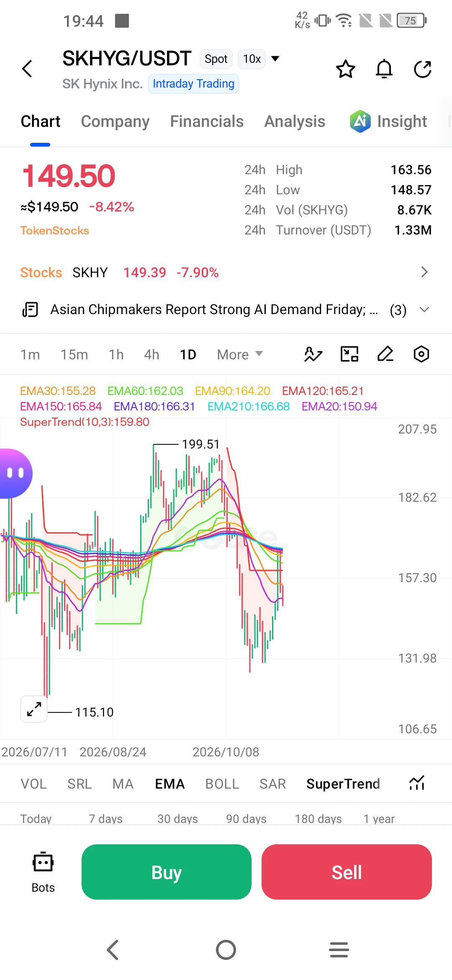The width and height of the screenshot is (452, 980).
Task: Open Bots at bottom left
Action: [x=43, y=872]
